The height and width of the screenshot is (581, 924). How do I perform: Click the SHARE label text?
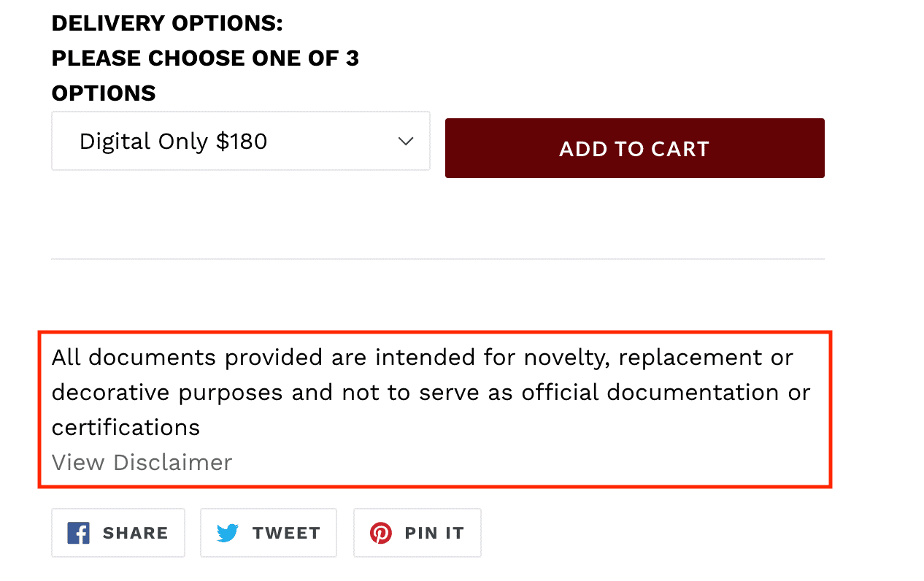pyautogui.click(x=136, y=533)
